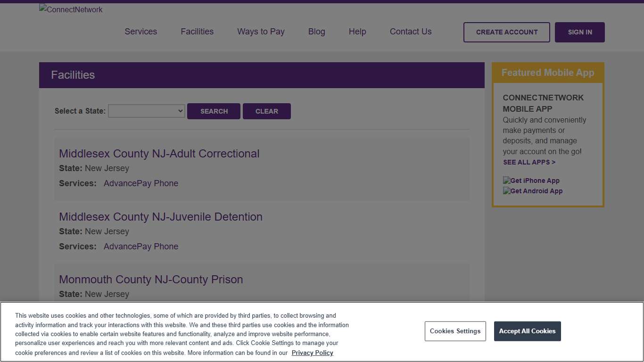
Task: Open the Select a State dropdown
Action: click(x=147, y=111)
